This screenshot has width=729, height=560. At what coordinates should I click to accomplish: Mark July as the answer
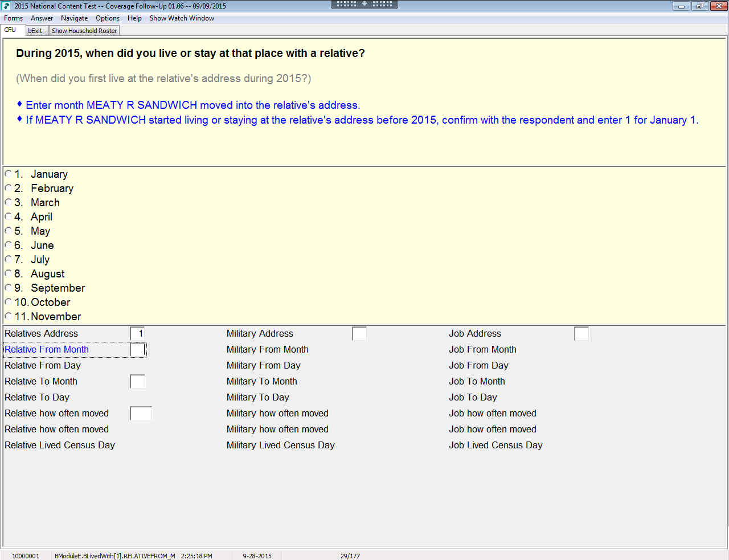8,259
